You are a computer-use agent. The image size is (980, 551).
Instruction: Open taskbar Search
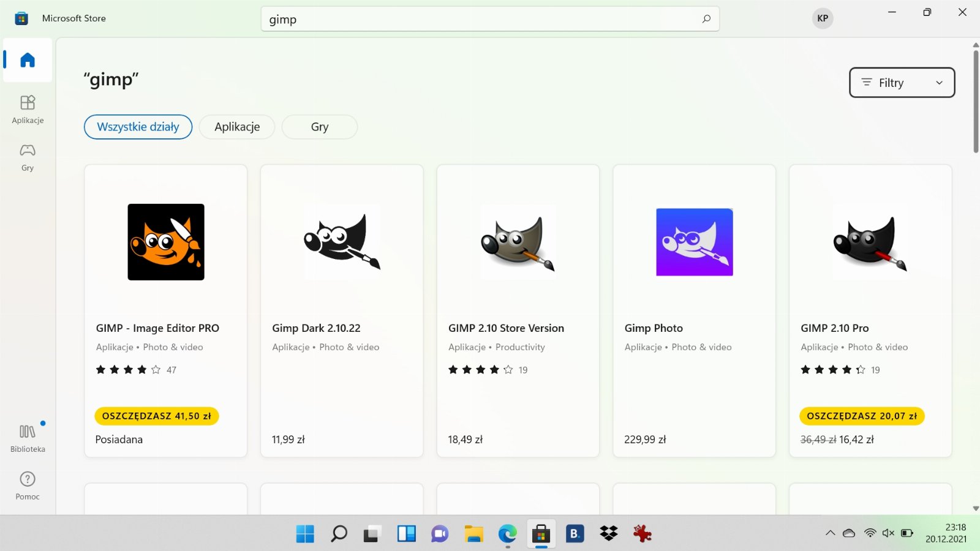tap(339, 534)
